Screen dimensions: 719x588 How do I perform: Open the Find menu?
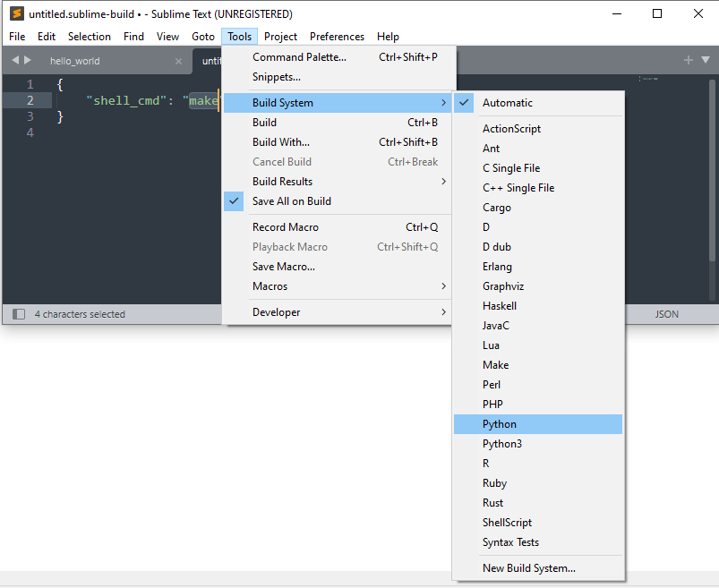133,37
